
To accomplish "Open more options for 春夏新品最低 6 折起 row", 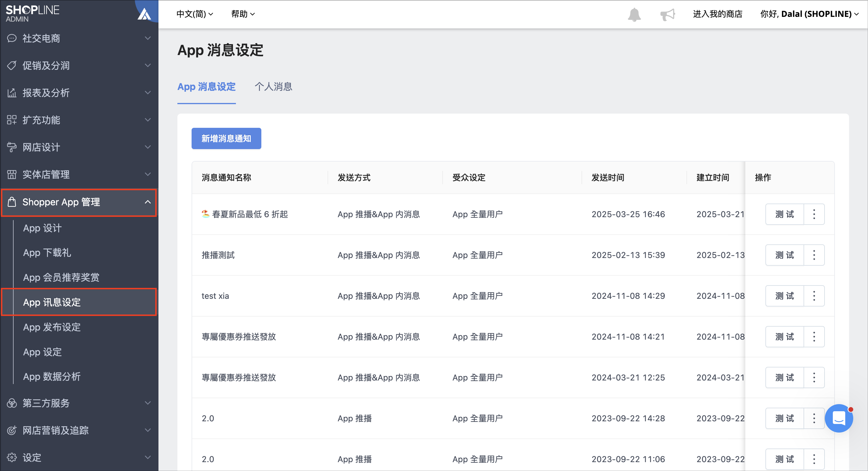I will pos(814,214).
